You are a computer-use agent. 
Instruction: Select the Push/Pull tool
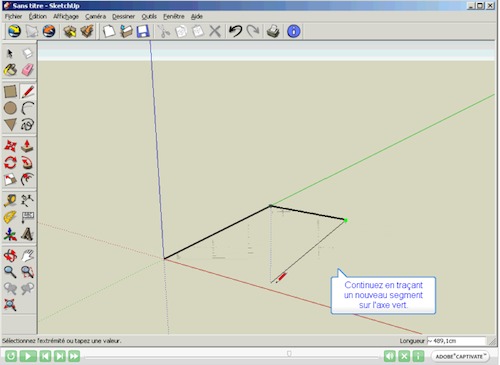27,146
